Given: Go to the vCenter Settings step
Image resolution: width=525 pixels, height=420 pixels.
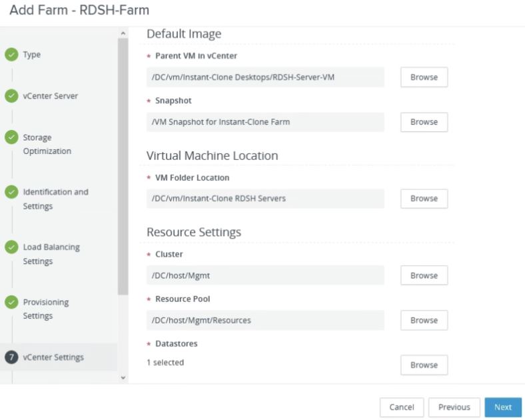Looking at the screenshot, I should [53, 357].
